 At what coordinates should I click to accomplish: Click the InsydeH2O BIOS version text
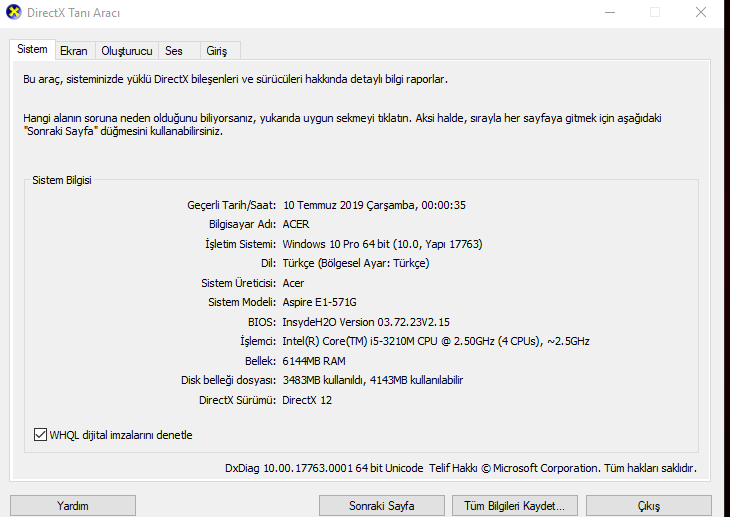[366, 322]
